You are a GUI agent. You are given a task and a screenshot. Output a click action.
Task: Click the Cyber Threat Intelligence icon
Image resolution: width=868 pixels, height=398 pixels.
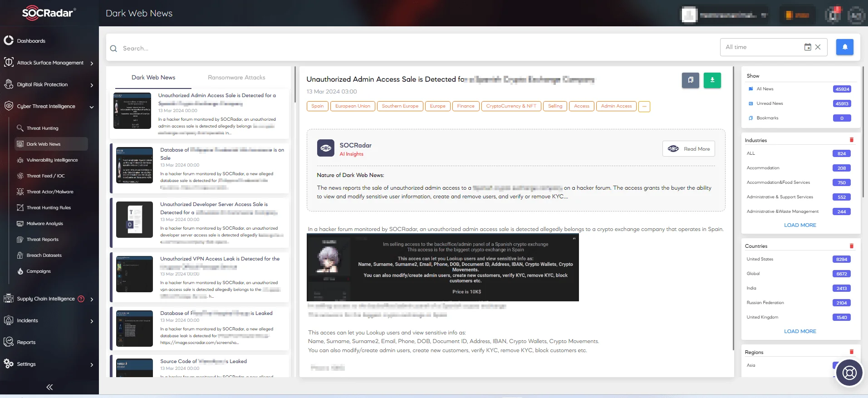point(9,106)
